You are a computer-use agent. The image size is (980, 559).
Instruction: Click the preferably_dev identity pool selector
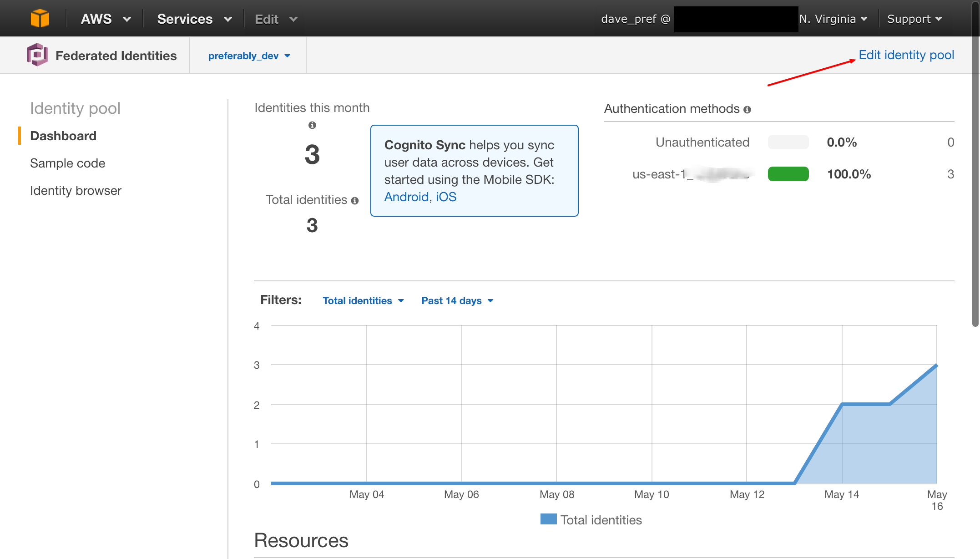point(248,55)
